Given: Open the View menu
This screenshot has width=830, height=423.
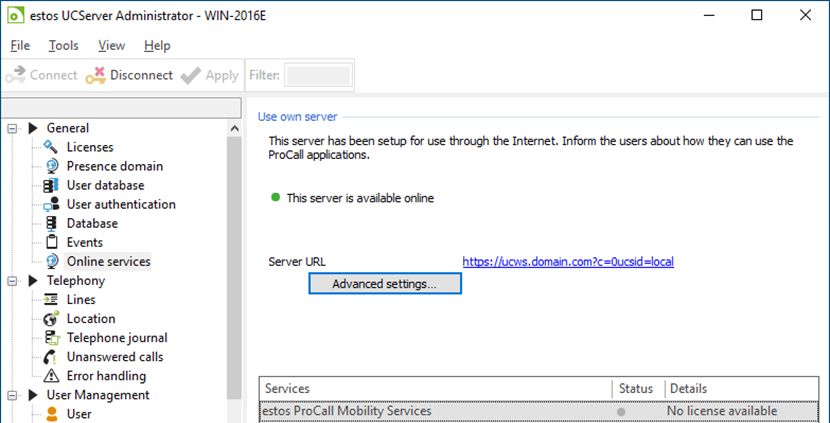Looking at the screenshot, I should pos(111,45).
